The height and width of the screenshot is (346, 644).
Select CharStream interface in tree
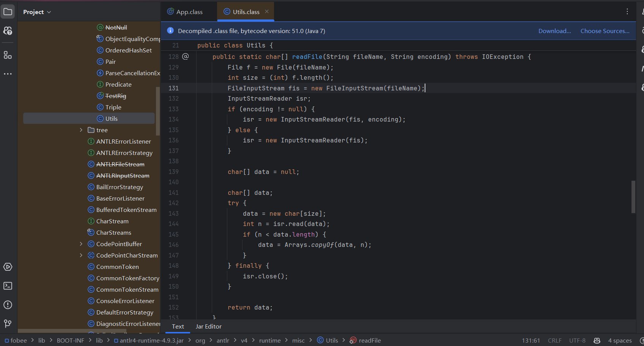click(112, 221)
